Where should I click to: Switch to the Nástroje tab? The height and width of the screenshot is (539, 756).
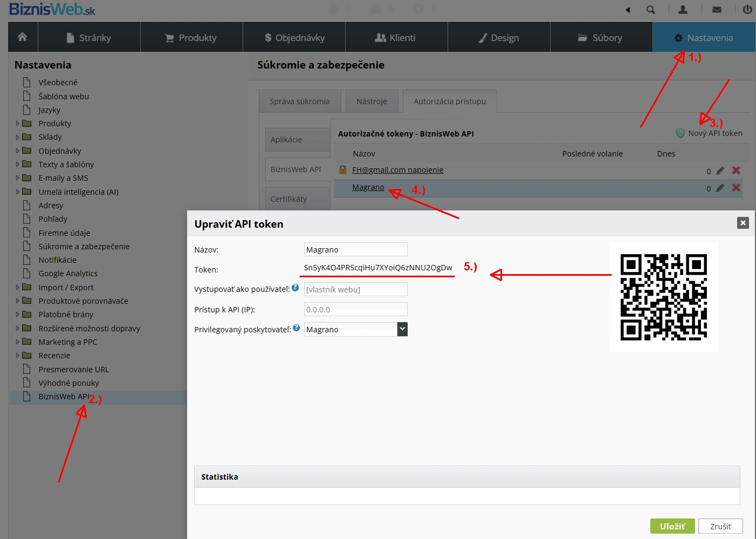tap(372, 101)
